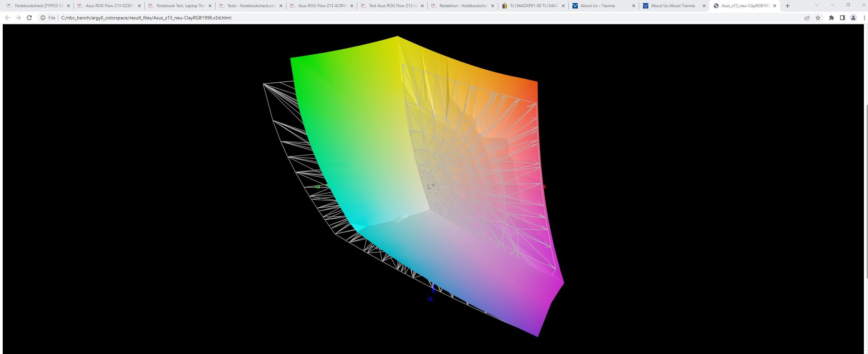Expand the tab search dropdown arrow

816,5
